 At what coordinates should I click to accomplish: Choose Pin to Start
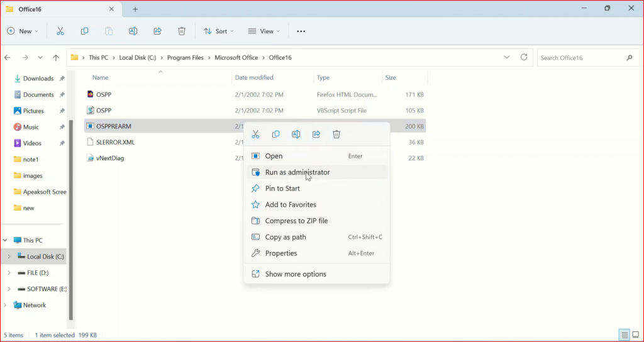click(x=316, y=189)
